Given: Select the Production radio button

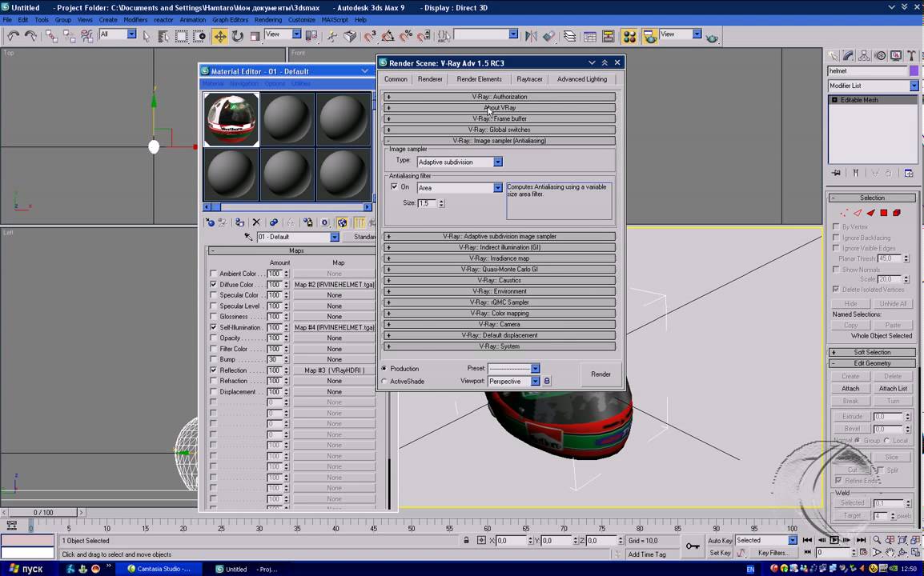Looking at the screenshot, I should click(x=384, y=369).
